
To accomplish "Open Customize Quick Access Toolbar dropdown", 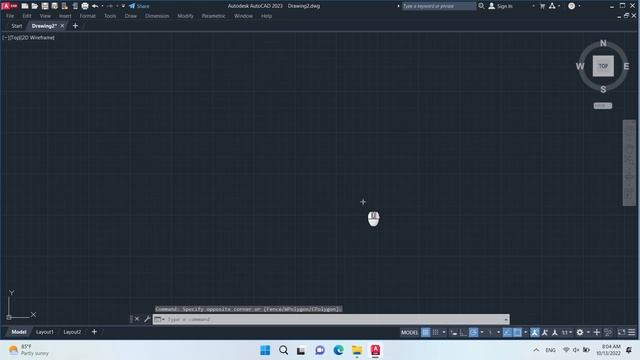I will tap(123, 6).
